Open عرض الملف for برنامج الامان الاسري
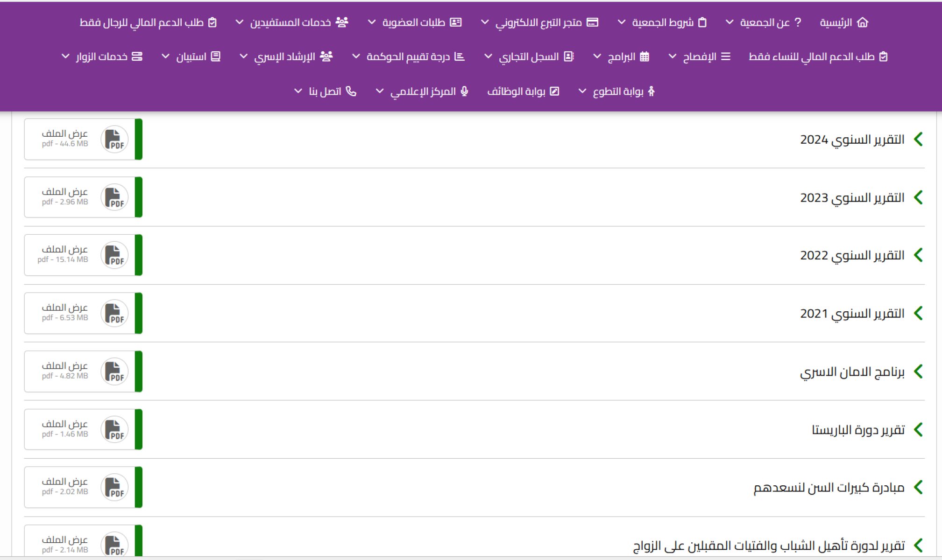 point(65,366)
